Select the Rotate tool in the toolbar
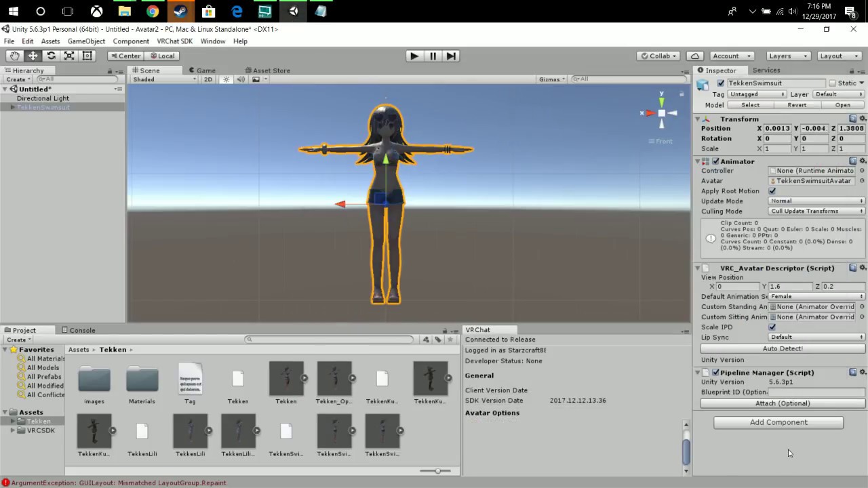This screenshot has height=488, width=868. click(51, 56)
